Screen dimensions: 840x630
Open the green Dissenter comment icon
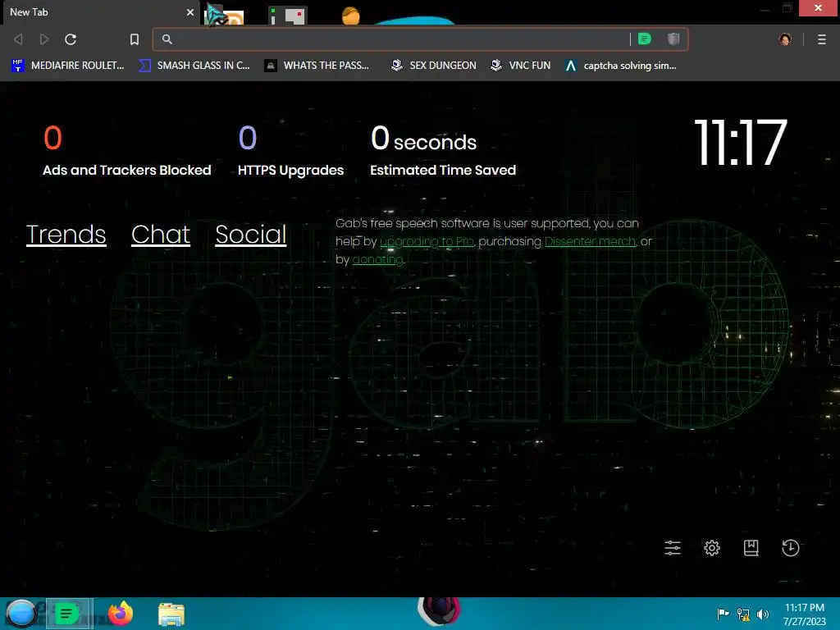coord(645,39)
